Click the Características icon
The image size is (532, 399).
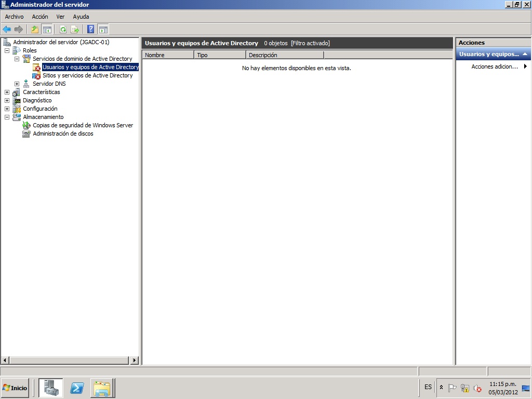16,92
